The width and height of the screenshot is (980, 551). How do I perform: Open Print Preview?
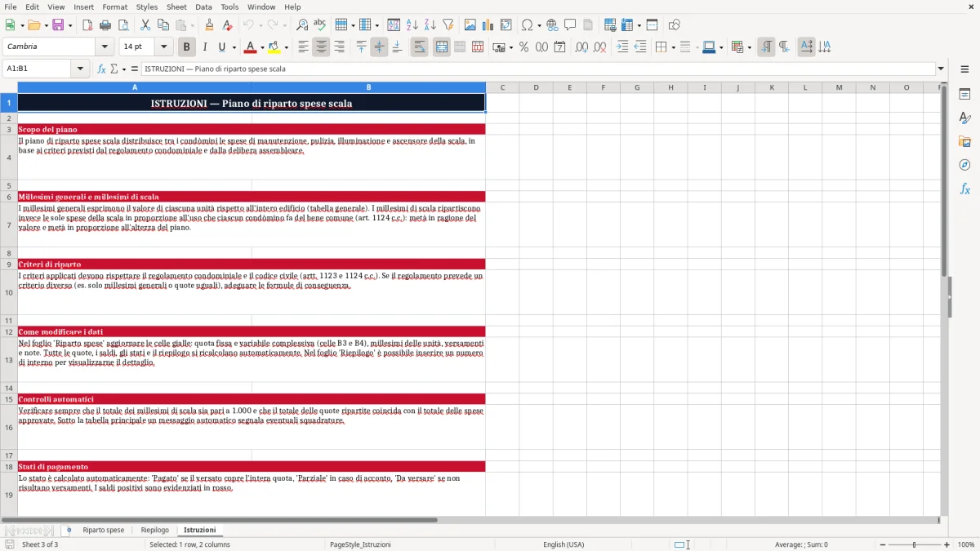(123, 25)
